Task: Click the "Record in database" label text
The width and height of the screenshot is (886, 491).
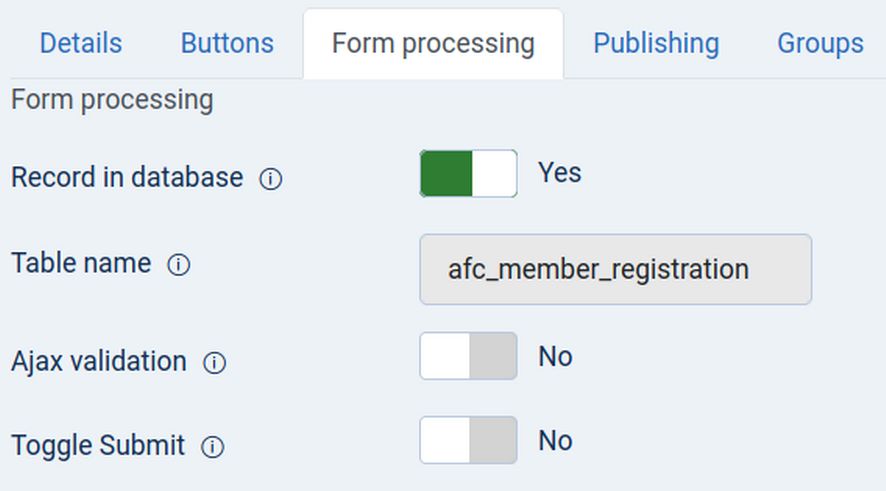Action: pos(127,178)
